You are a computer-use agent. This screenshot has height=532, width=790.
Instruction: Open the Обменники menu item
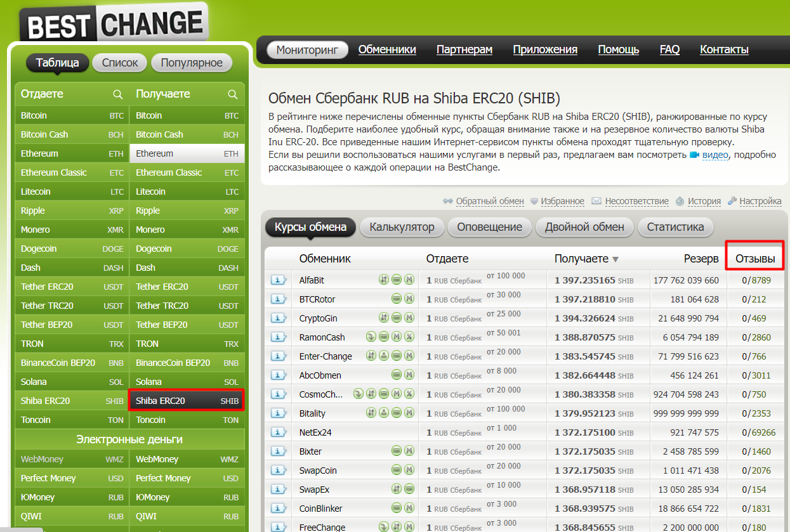(387, 49)
